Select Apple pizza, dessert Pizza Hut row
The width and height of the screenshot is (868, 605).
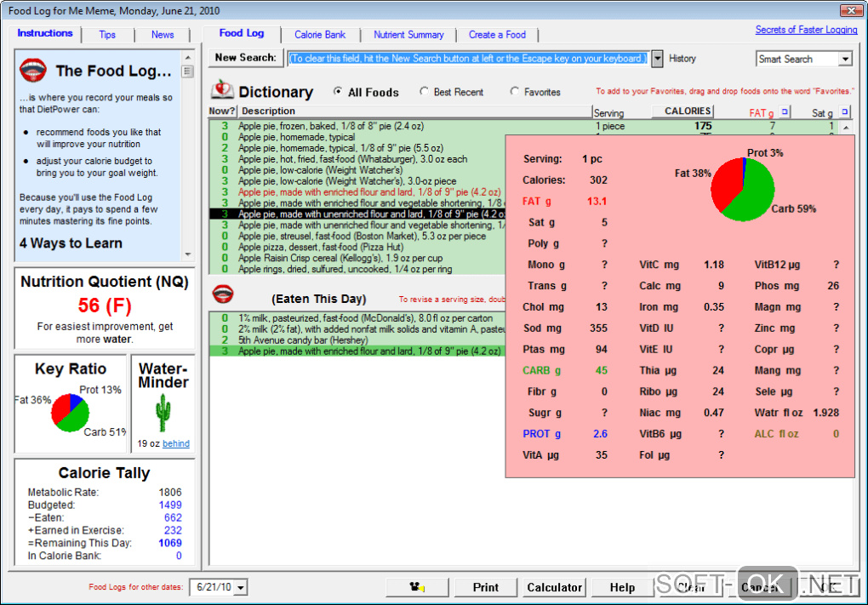click(x=357, y=247)
